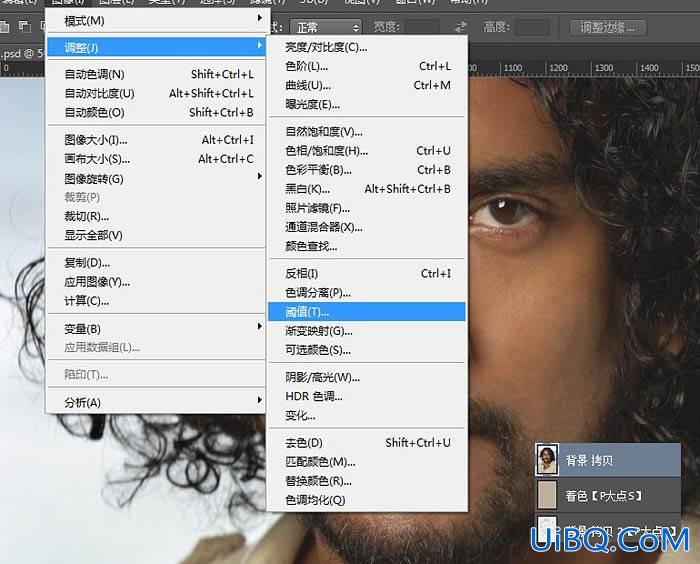Select 裁切(R)... menu entry
Screen dimensions: 700x564
(x=156, y=217)
